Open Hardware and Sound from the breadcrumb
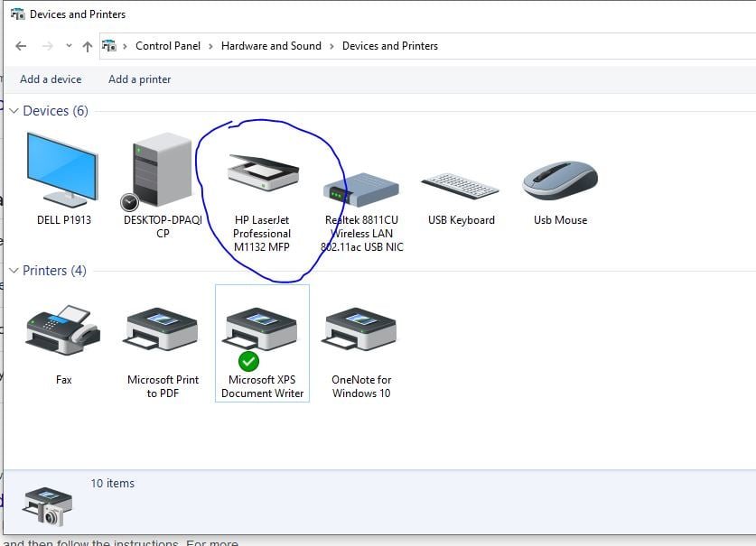The width and height of the screenshot is (756, 546). click(x=271, y=46)
